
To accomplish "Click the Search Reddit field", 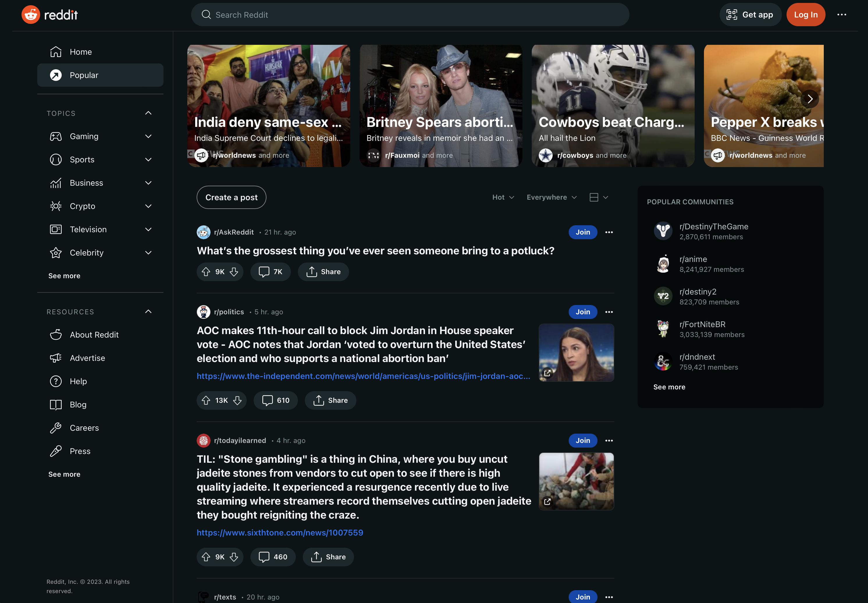I will [410, 15].
